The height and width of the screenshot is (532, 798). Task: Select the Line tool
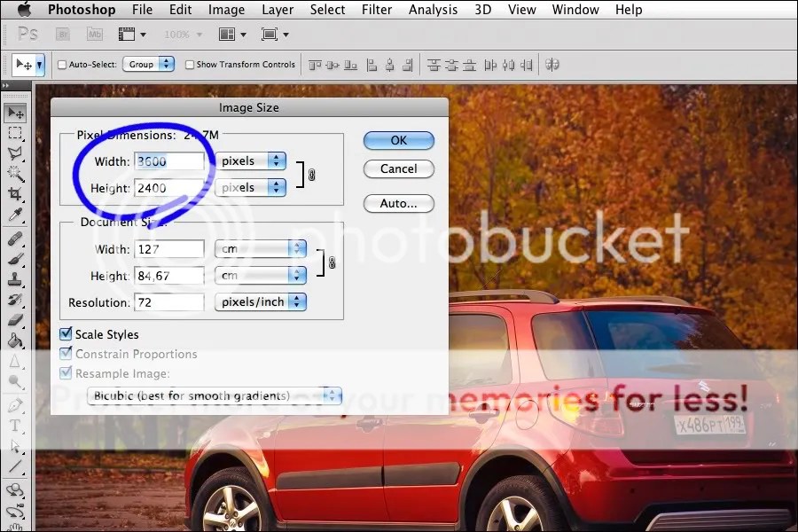click(15, 465)
